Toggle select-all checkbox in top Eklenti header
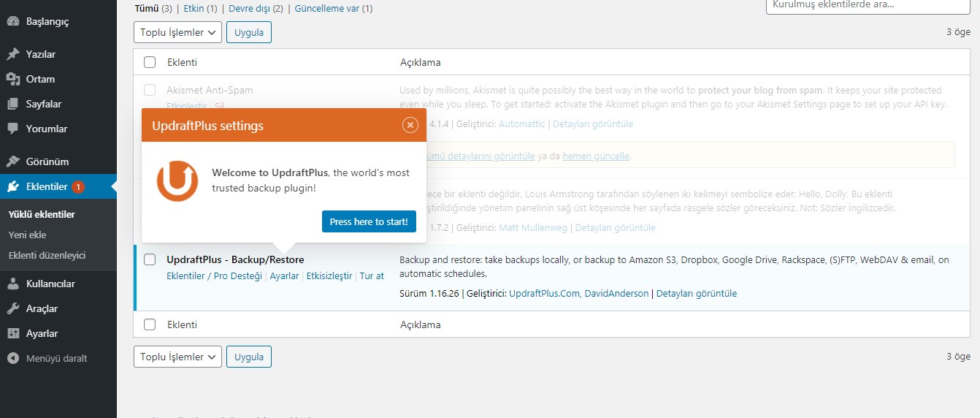 pos(150,62)
